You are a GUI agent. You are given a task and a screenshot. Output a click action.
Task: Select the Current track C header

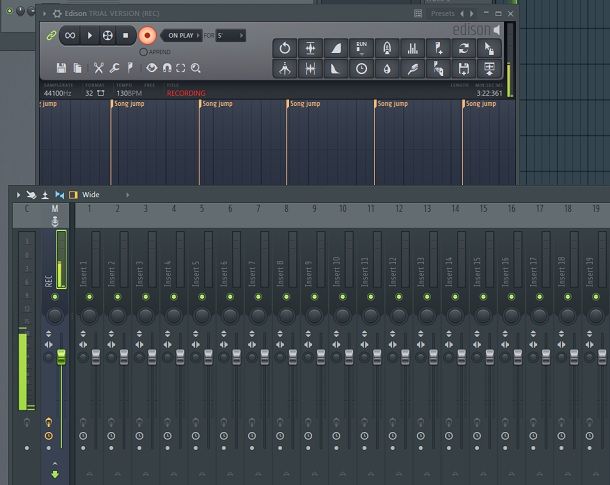(x=27, y=209)
